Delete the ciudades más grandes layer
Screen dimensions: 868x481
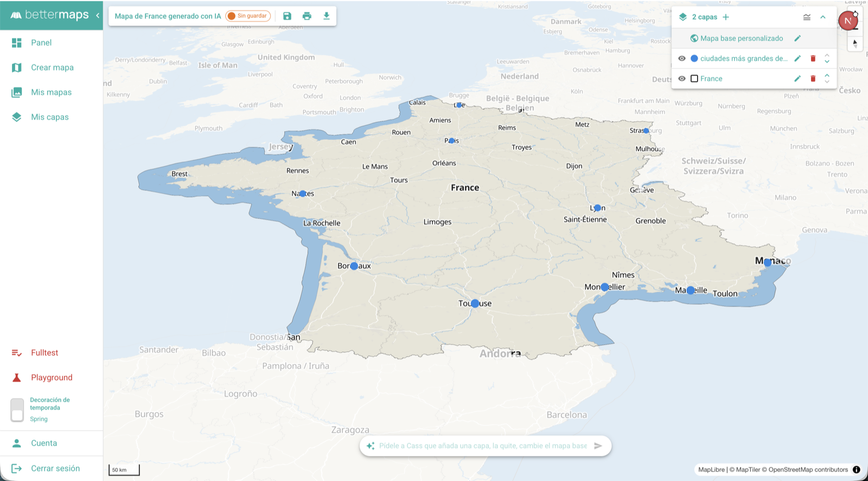pyautogui.click(x=813, y=59)
